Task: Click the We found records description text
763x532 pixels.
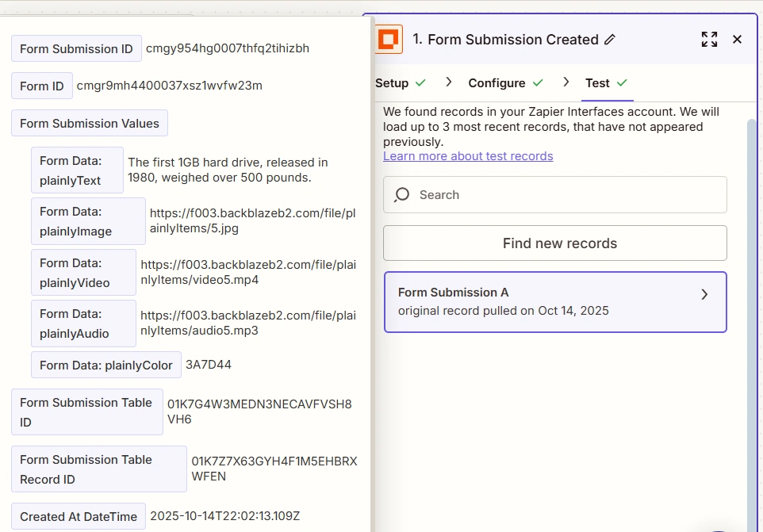Action: pyautogui.click(x=551, y=126)
